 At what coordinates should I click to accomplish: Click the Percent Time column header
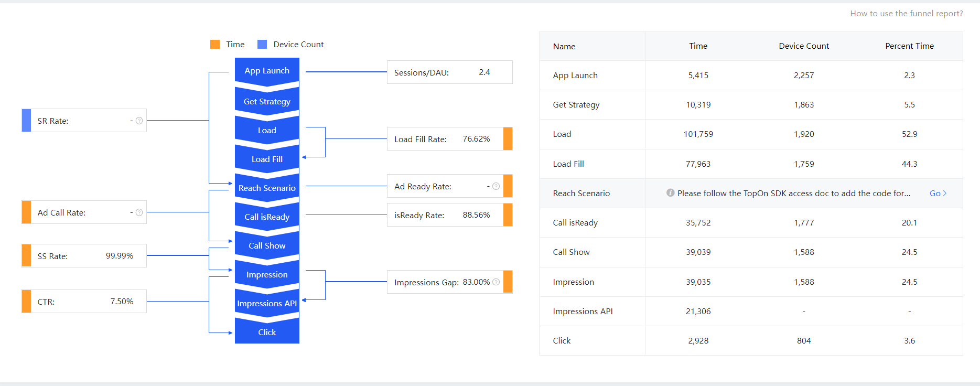(910, 46)
